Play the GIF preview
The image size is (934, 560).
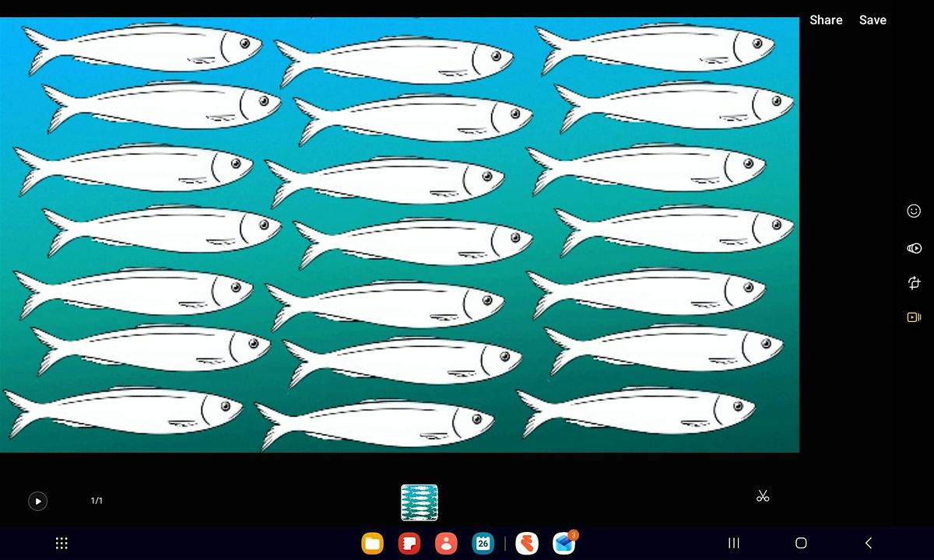tap(37, 501)
